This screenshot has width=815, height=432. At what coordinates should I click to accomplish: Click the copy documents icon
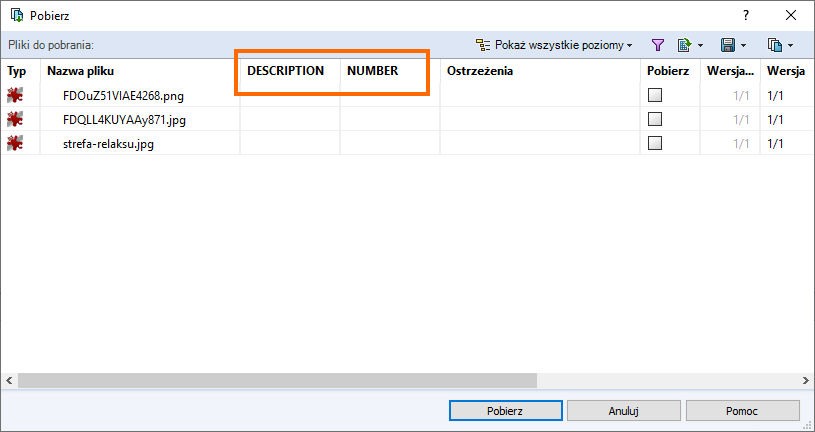click(773, 45)
